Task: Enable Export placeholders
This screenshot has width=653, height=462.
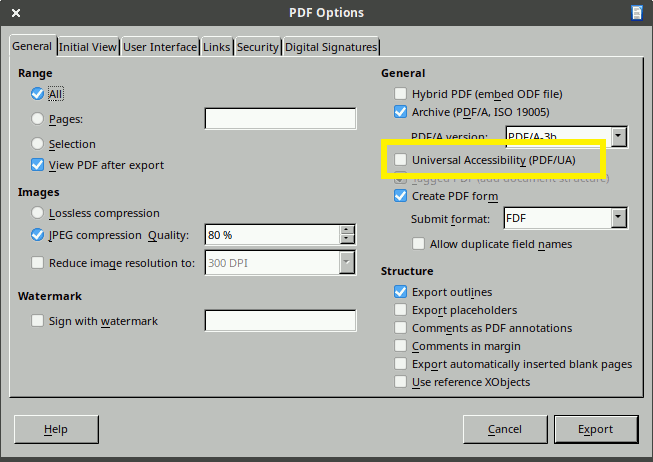Action: click(401, 310)
